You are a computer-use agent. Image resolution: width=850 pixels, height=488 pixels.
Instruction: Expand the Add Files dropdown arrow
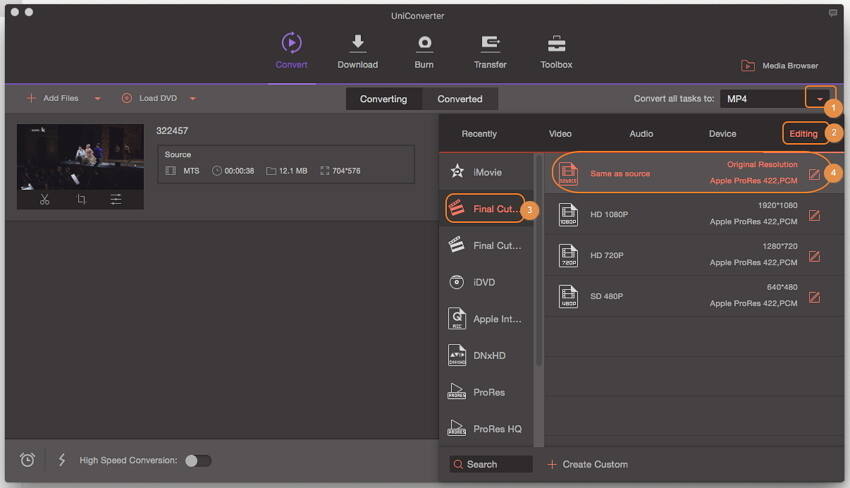click(98, 99)
